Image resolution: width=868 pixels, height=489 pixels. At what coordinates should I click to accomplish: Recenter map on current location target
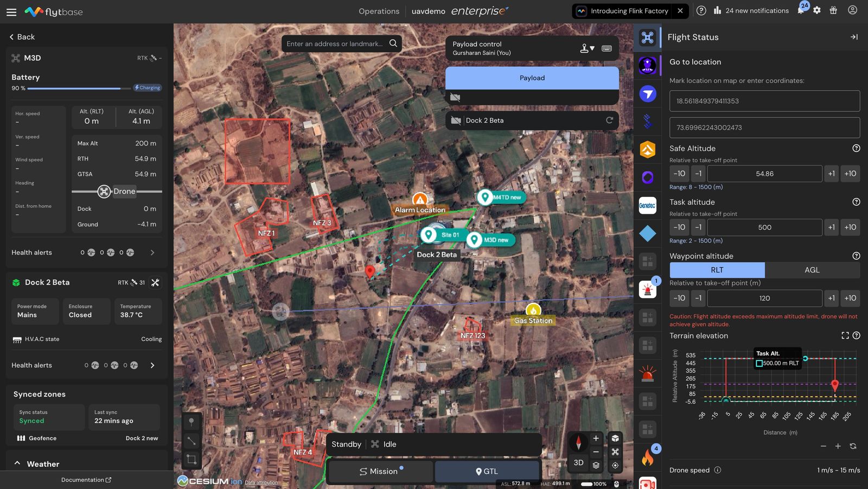pyautogui.click(x=615, y=465)
